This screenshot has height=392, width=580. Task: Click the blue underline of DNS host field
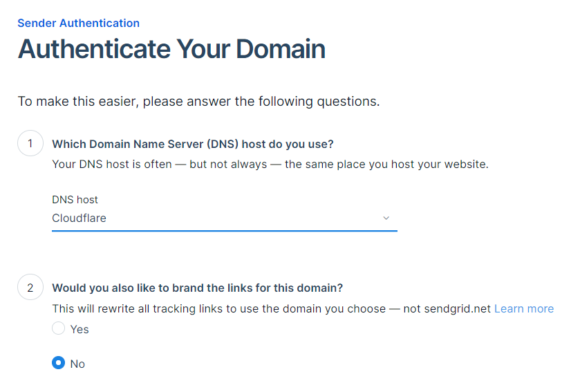[x=225, y=231]
